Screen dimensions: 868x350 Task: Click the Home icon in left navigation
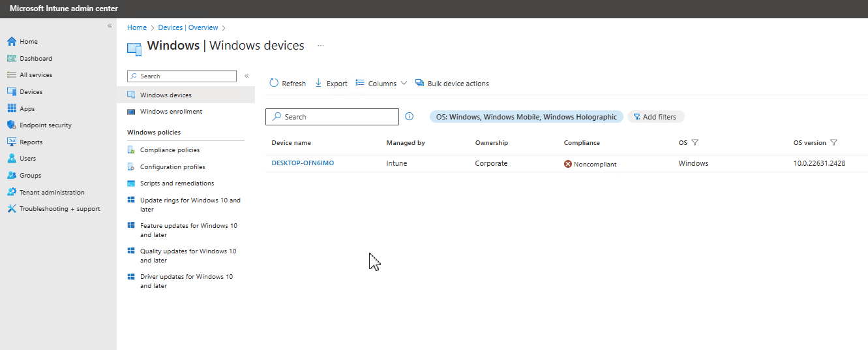(x=11, y=42)
